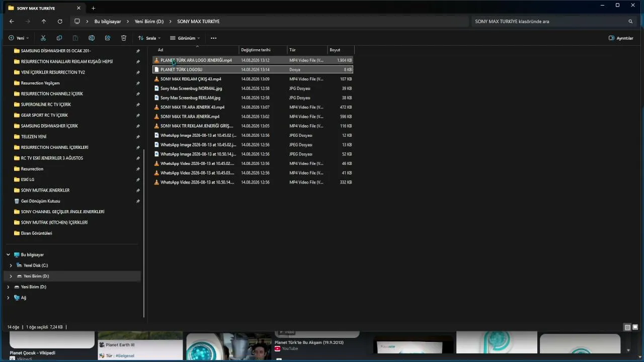Image resolution: width=644 pixels, height=362 pixels.
Task: Select file Sony Max Screenbug REKLAM.jpg
Action: coord(253,98)
